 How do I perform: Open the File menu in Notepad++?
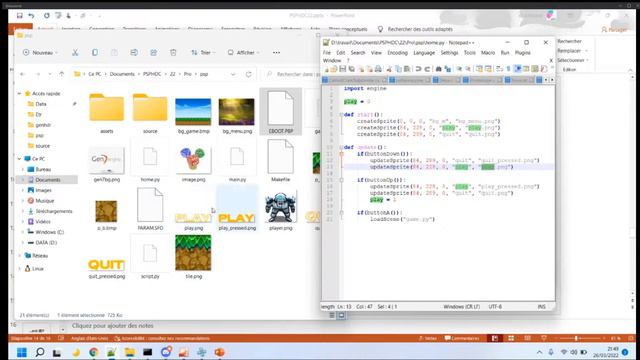pyautogui.click(x=327, y=53)
